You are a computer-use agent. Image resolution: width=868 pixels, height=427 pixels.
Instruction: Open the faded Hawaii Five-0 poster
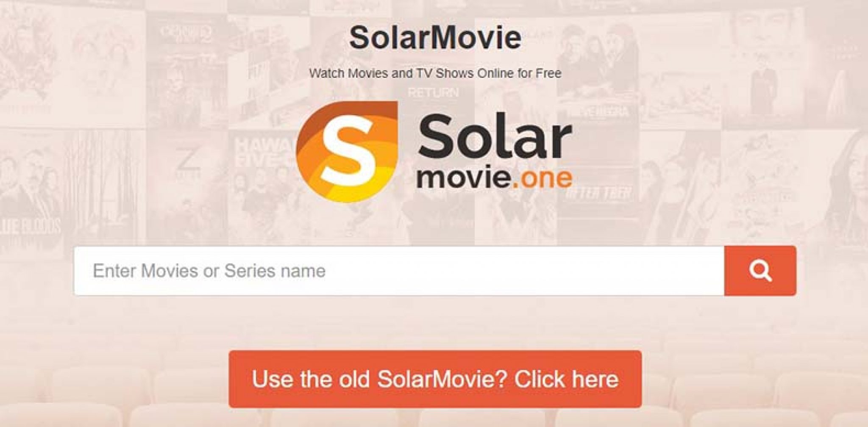(263, 186)
